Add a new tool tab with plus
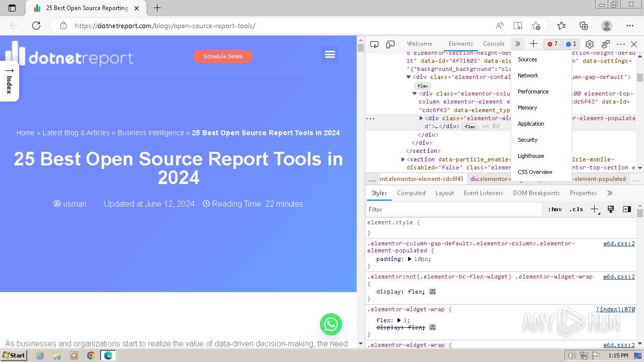 (x=533, y=44)
